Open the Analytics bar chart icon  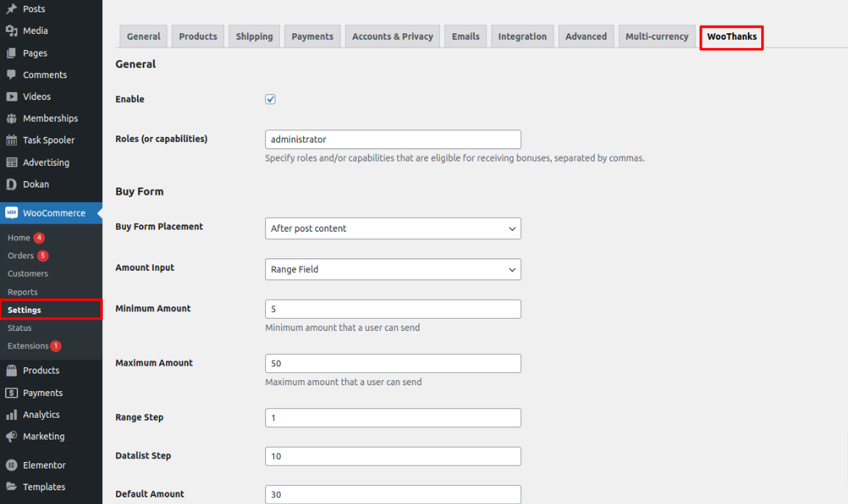(x=10, y=414)
